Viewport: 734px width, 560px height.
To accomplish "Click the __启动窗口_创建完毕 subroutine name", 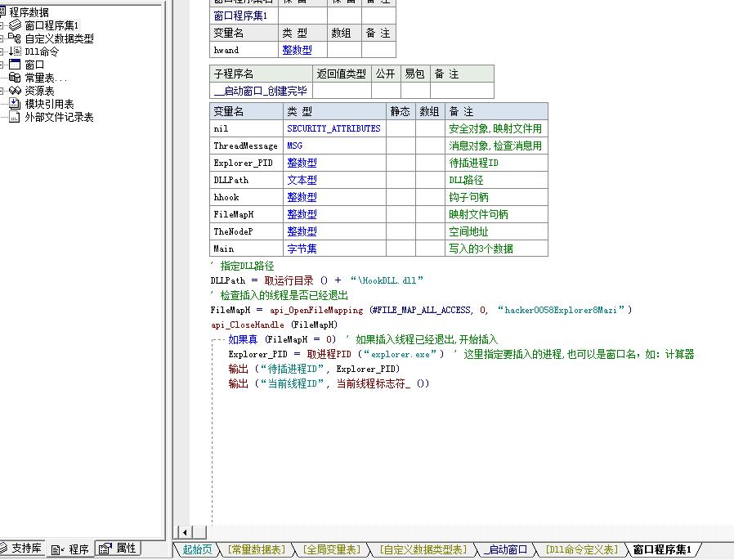I will pos(261,91).
